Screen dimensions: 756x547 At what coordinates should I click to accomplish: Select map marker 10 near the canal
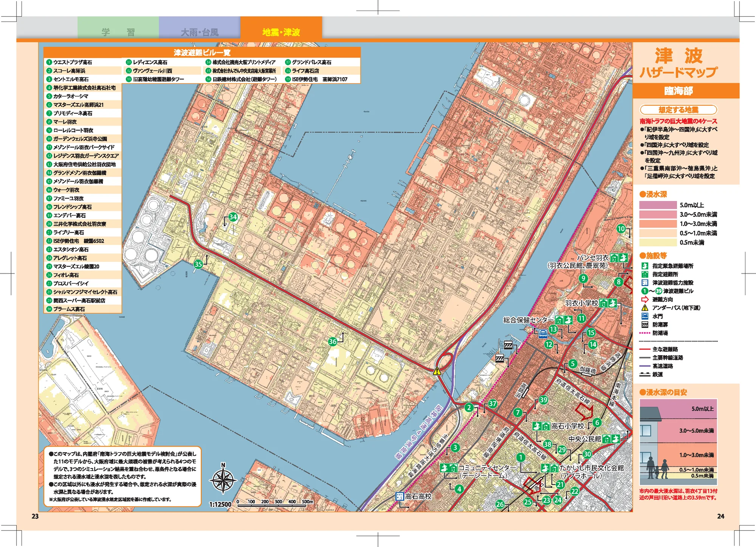(621, 229)
